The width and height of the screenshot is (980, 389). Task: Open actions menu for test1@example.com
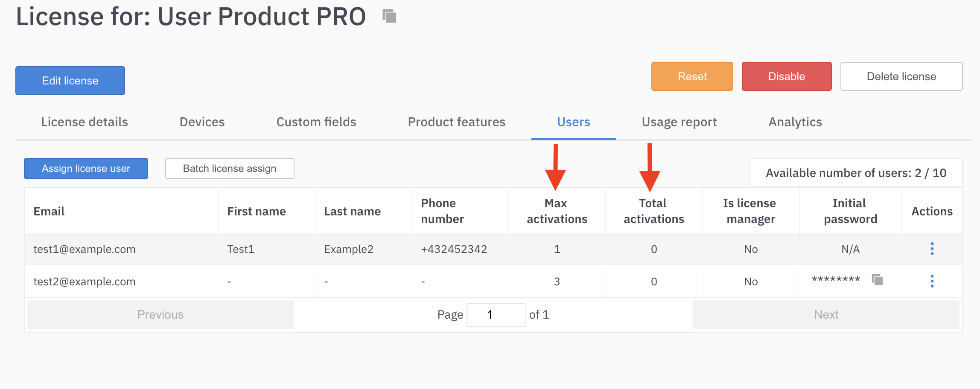[932, 249]
